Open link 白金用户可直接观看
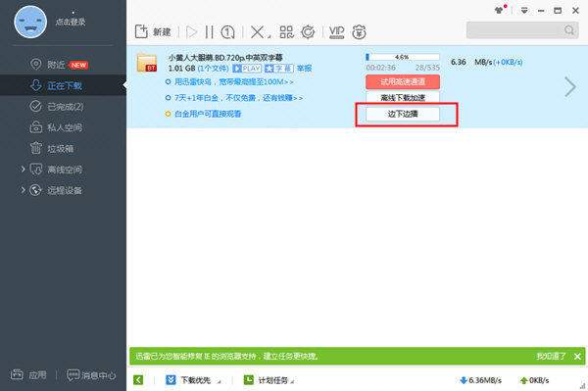Image resolution: width=588 pixels, height=391 pixels. pos(208,114)
